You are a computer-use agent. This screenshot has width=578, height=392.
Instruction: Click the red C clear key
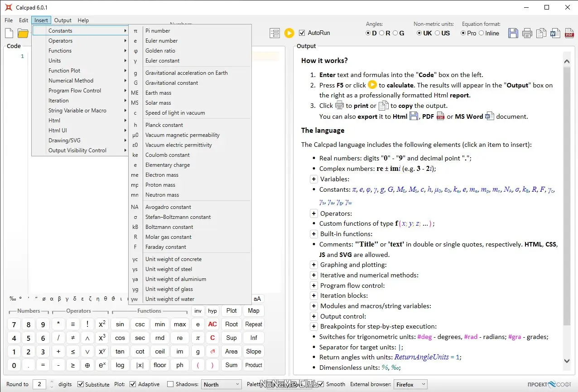tap(212, 338)
